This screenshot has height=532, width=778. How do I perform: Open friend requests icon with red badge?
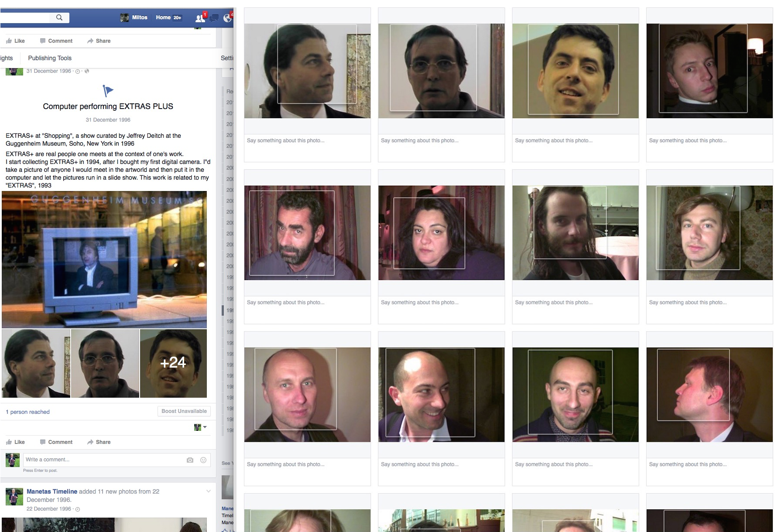pos(200,18)
